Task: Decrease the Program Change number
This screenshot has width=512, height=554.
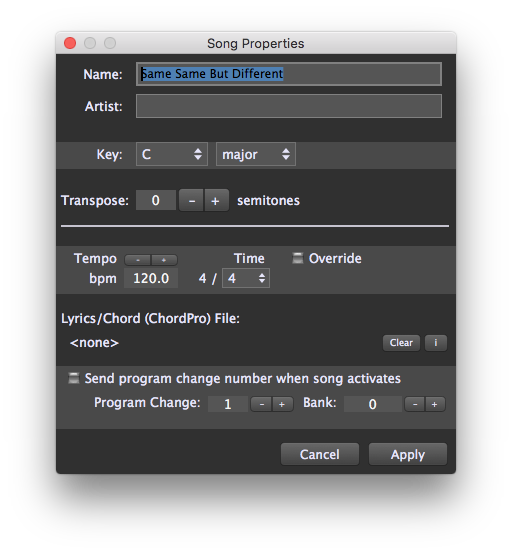Action: (261, 404)
